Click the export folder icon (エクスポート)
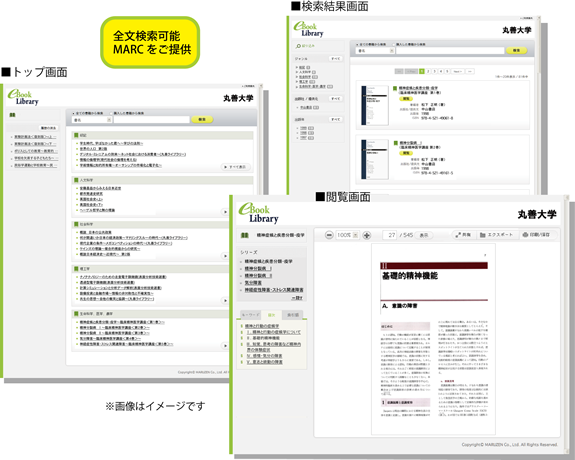The width and height of the screenshot is (575, 460). pyautogui.click(x=483, y=235)
